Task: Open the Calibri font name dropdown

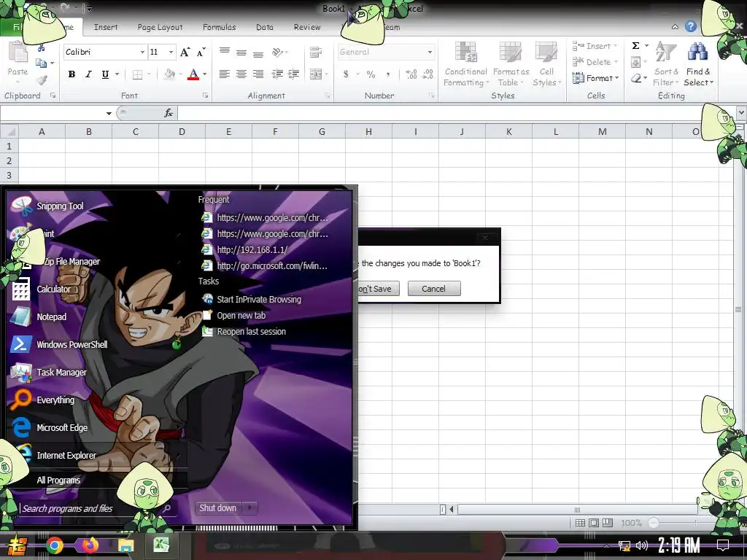Action: (142, 52)
